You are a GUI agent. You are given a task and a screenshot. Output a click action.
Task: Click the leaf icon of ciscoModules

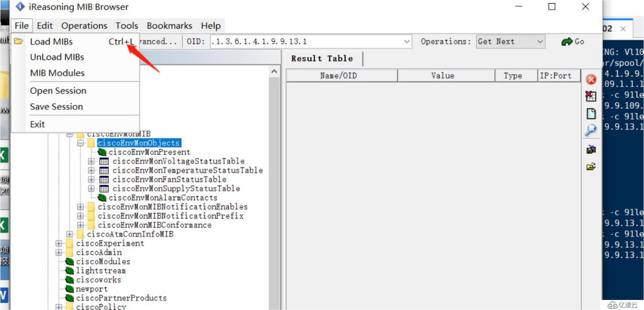[x=70, y=262]
